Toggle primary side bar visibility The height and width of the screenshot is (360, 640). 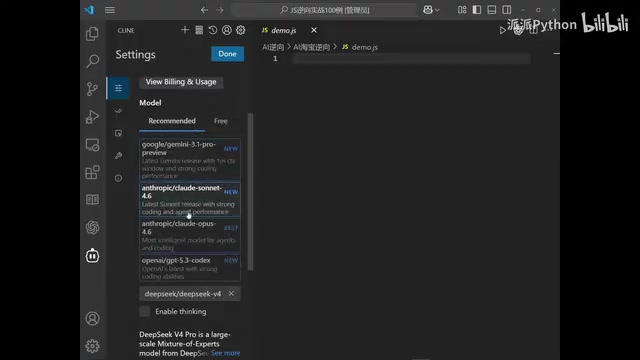[477, 10]
